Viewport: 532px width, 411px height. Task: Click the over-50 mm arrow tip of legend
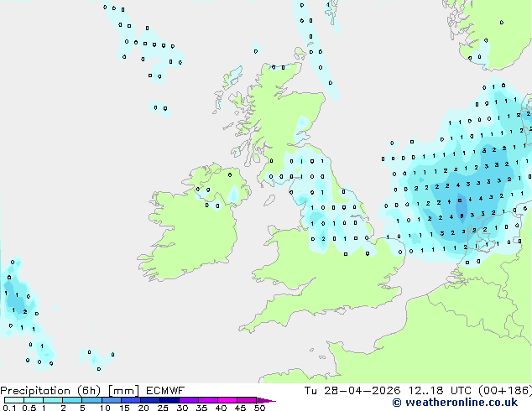pyautogui.click(x=266, y=400)
